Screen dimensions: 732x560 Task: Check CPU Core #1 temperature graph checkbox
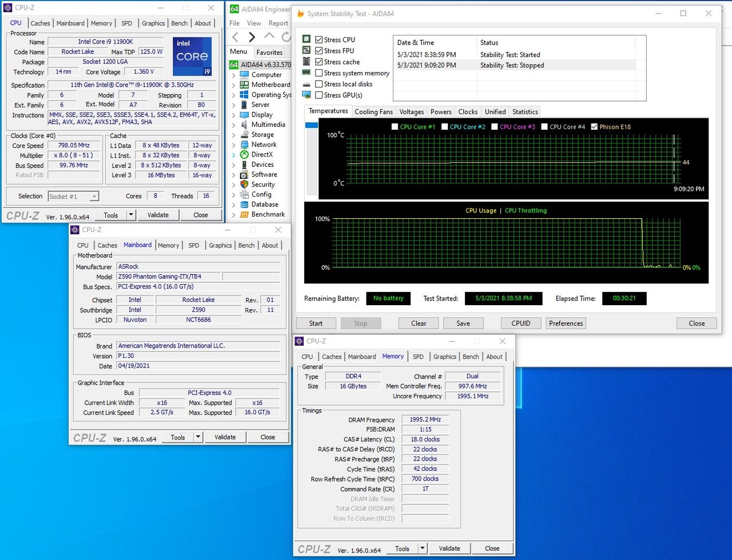[x=395, y=127]
